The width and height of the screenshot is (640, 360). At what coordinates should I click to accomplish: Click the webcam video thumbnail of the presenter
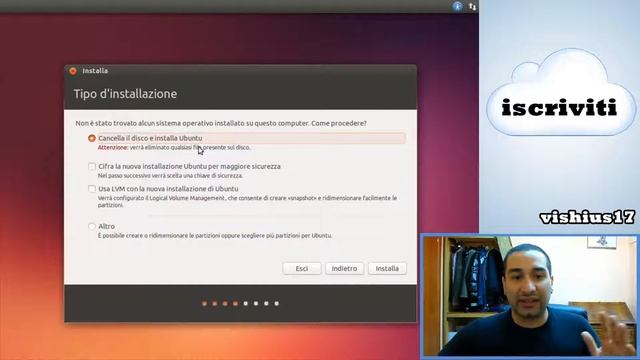click(x=529, y=296)
